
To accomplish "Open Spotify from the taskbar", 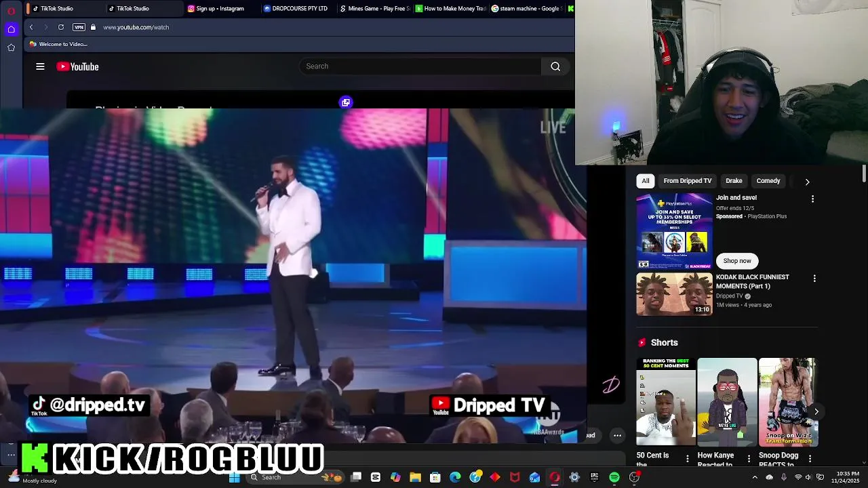I will tap(614, 477).
